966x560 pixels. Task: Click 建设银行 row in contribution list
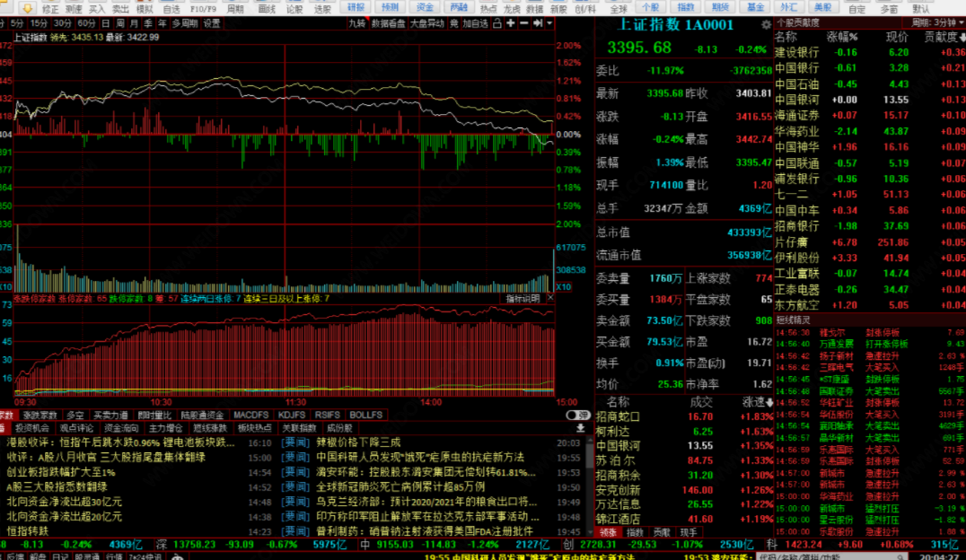(x=796, y=52)
